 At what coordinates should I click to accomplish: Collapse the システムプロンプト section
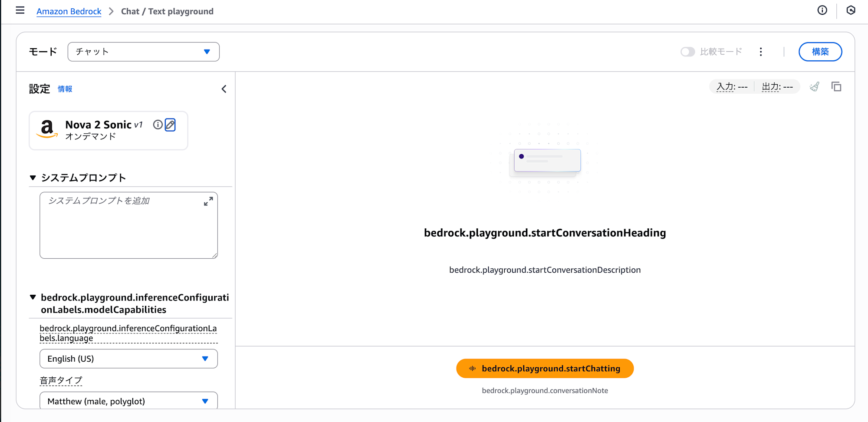tap(33, 178)
